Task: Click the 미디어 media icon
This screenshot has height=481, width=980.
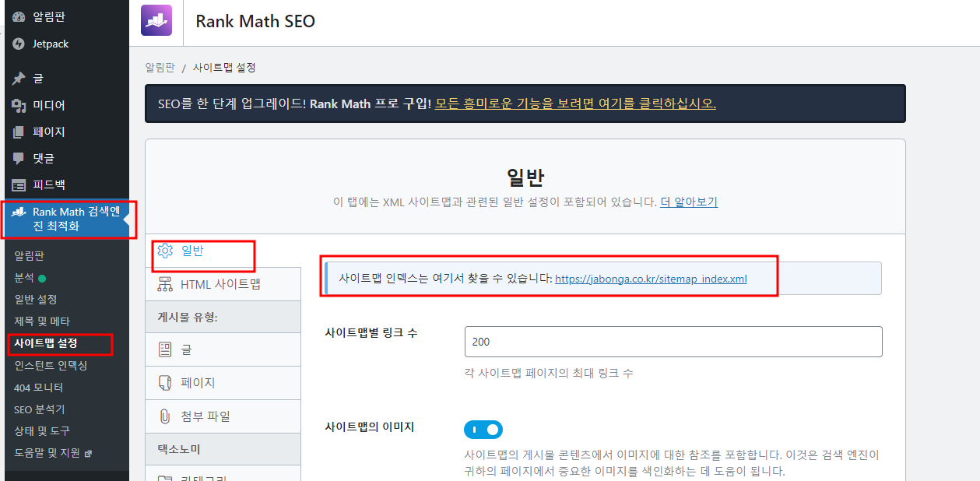Action: click(x=19, y=105)
